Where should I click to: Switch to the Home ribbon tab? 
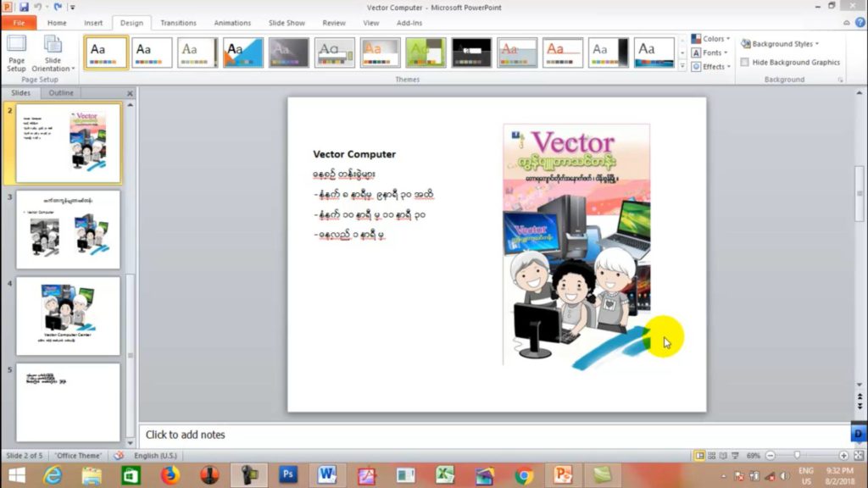57,23
